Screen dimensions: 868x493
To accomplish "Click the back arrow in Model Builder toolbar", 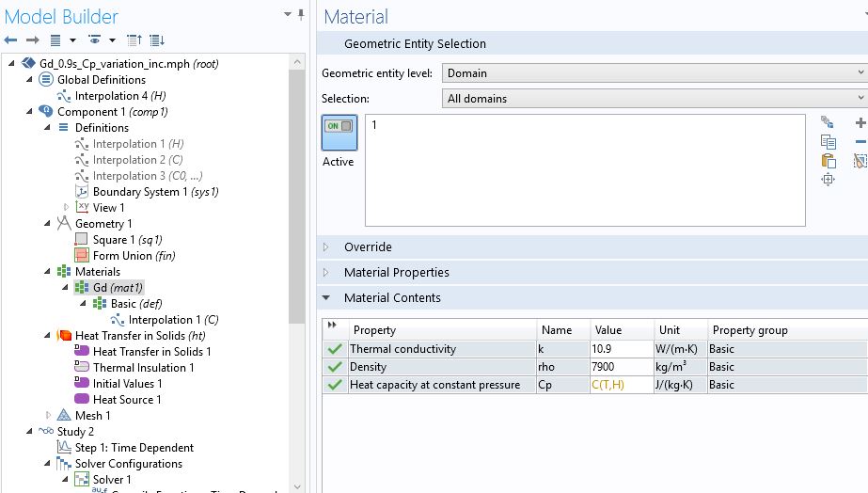I will (11, 40).
